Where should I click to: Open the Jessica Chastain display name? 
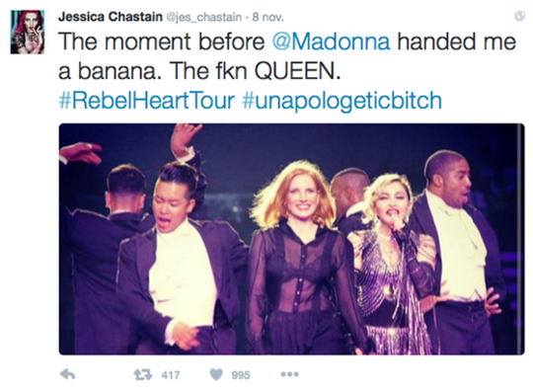pyautogui.click(x=111, y=17)
